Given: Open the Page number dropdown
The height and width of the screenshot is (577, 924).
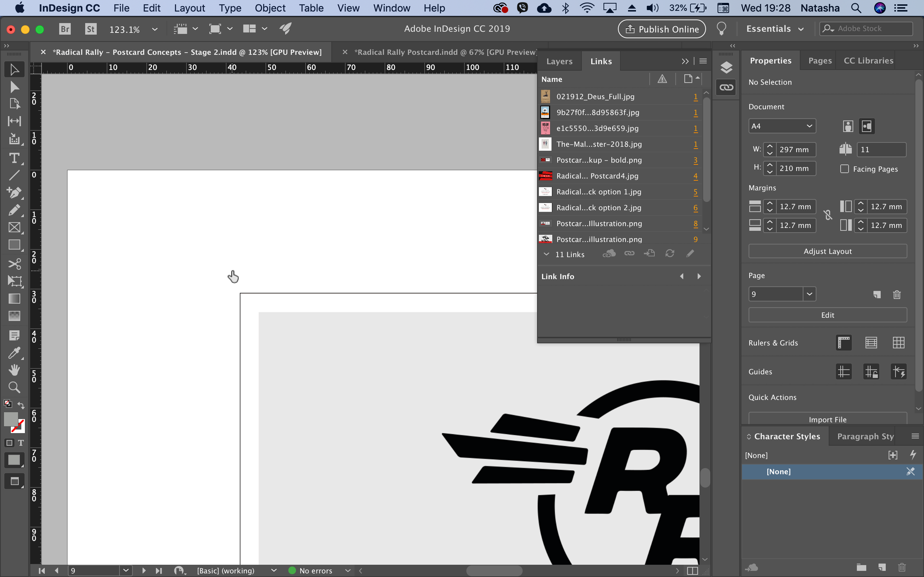Looking at the screenshot, I should (810, 294).
